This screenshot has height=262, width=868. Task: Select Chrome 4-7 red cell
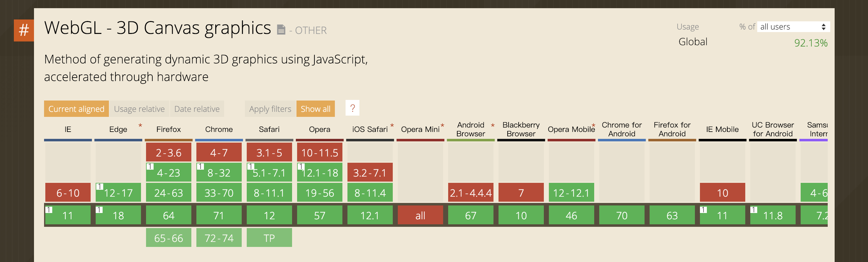(x=219, y=152)
